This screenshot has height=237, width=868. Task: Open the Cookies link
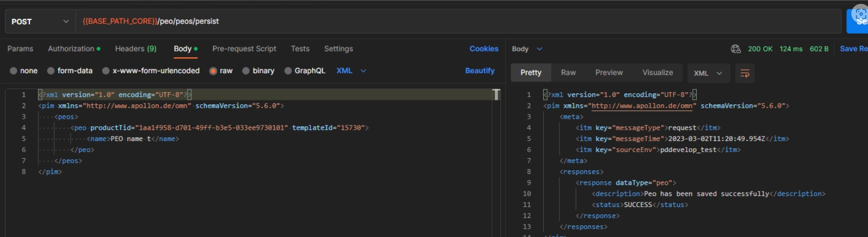tap(484, 49)
